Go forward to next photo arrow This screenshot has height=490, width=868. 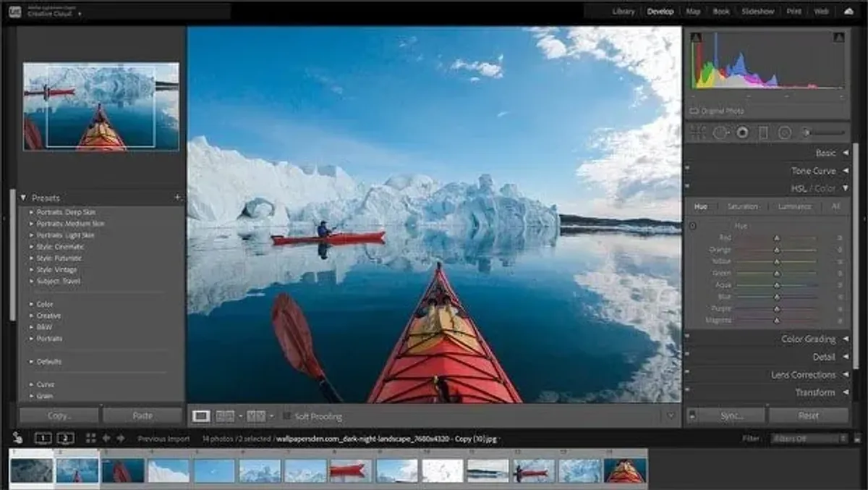coord(121,438)
